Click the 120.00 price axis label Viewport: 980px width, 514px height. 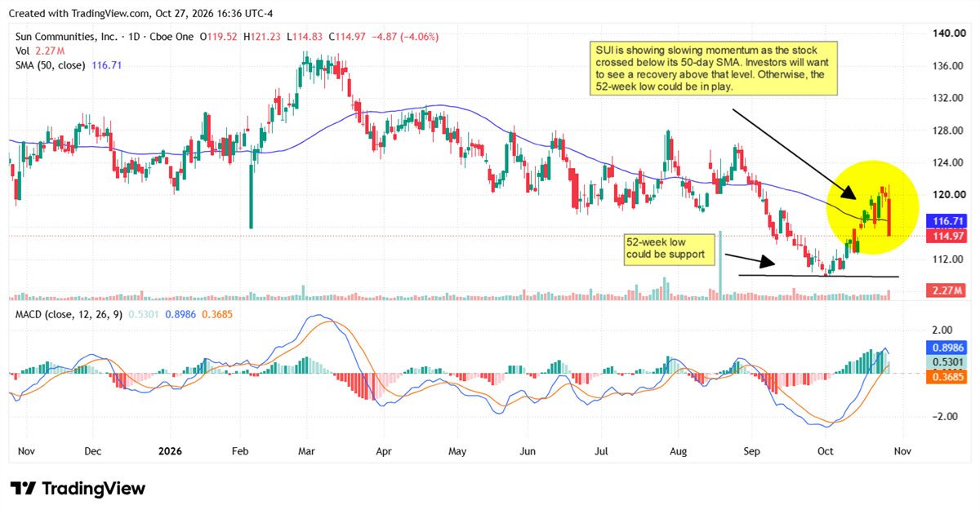(948, 195)
